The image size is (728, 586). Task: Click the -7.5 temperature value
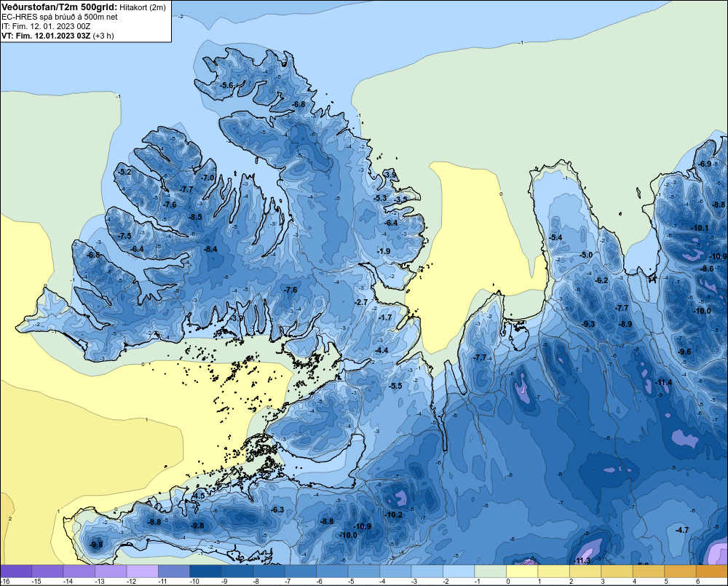(x=124, y=237)
